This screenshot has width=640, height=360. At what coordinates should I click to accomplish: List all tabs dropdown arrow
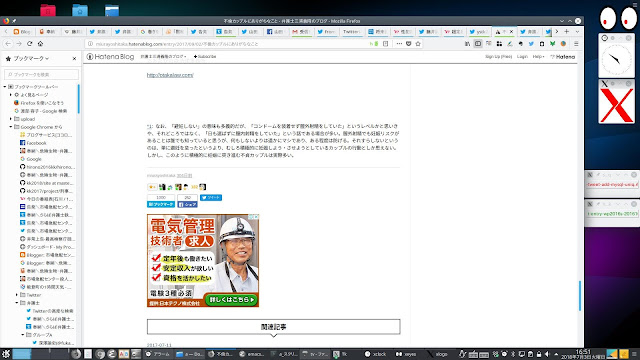(577, 31)
